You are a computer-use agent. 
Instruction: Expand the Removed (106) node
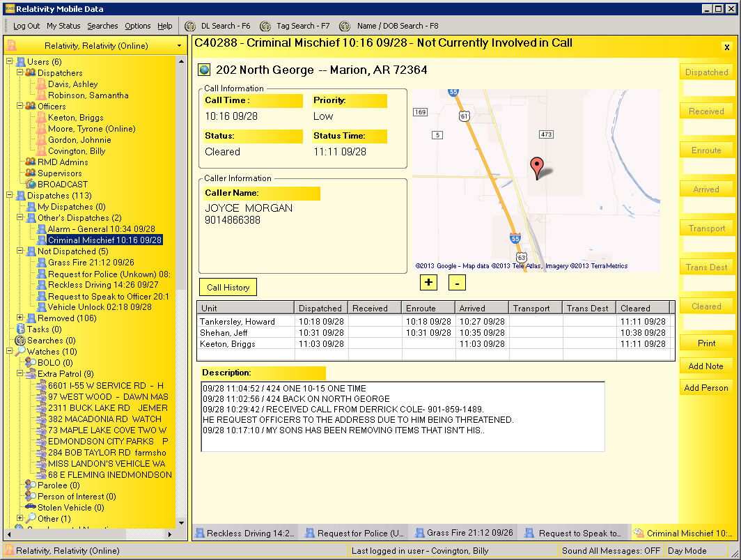(19, 318)
